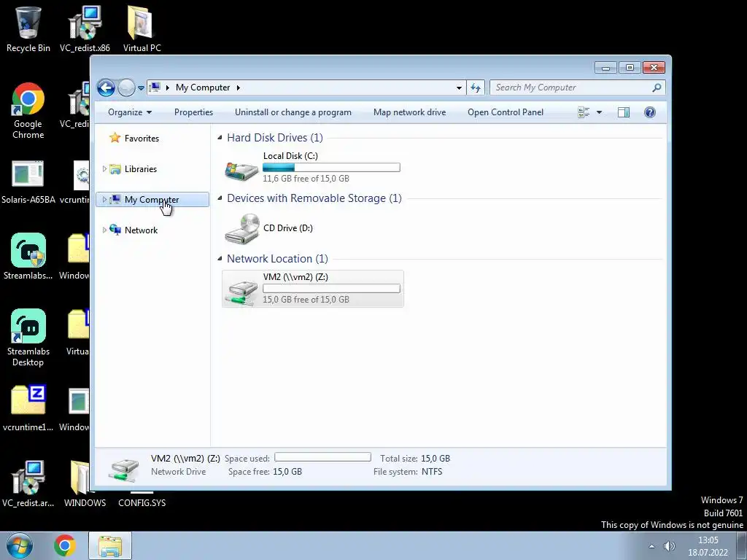Collapse the Hard Disk Drives group
Screen dimensions: 747x560
click(220, 138)
